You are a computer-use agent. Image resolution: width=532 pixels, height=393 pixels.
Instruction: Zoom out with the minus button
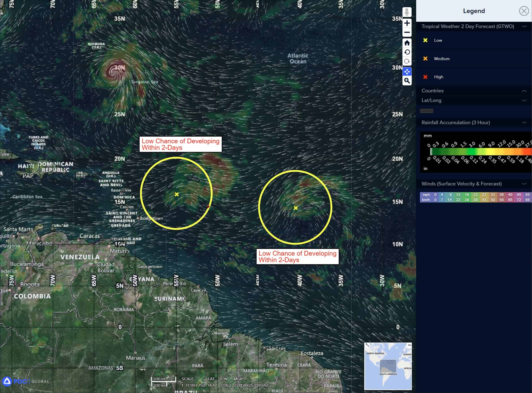point(407,32)
